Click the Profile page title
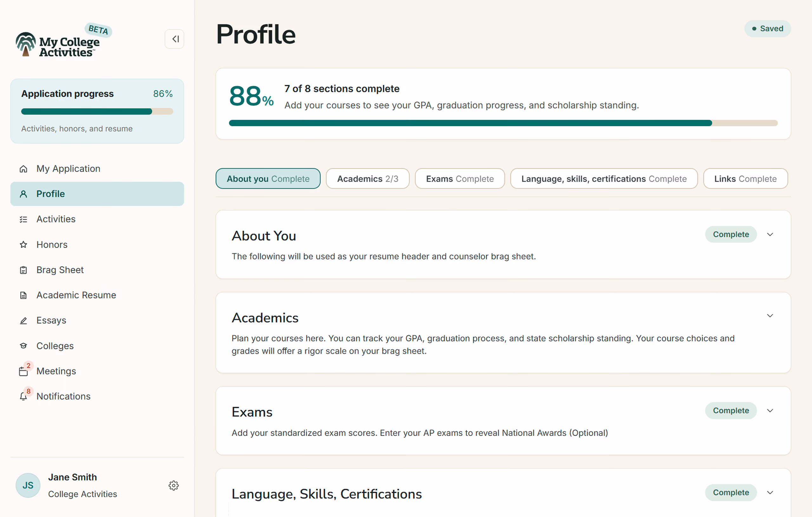812x517 pixels. 256,34
